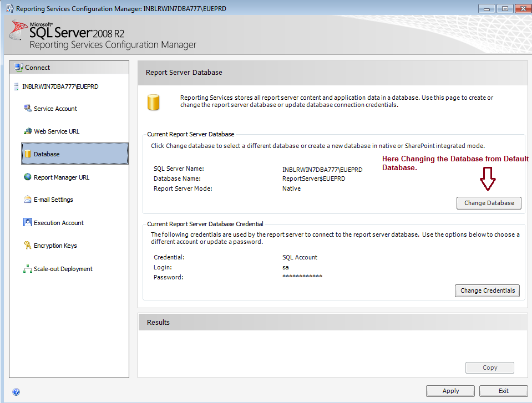Open help via the blue question mark icon
This screenshot has height=403, width=532.
pos(16,392)
